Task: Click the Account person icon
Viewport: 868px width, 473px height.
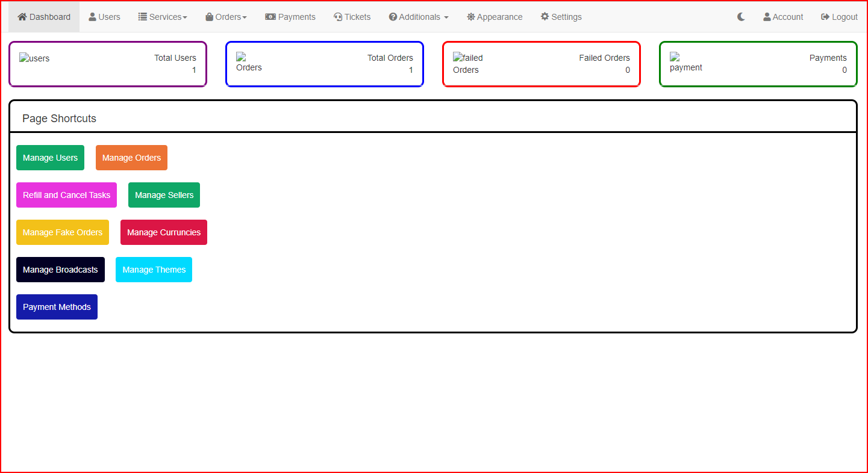Action: (767, 17)
